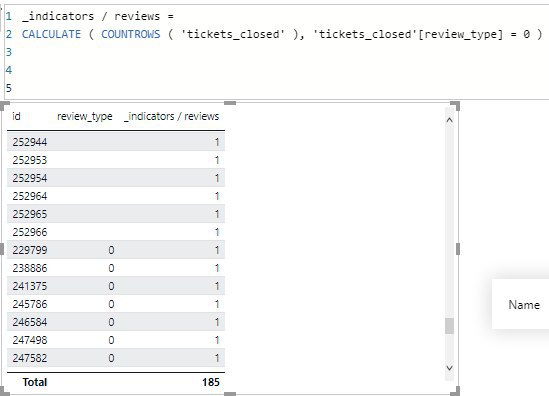Click CALCULATE in the formula bar
Screen dimensions: 549x396
tap(51, 34)
